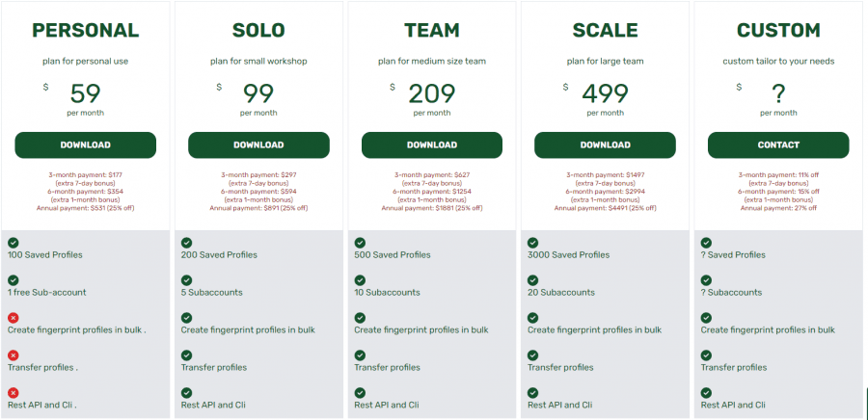This screenshot has height=420, width=868.
Task: Click check icon above 20 Subaccounts
Action: [x=533, y=280]
